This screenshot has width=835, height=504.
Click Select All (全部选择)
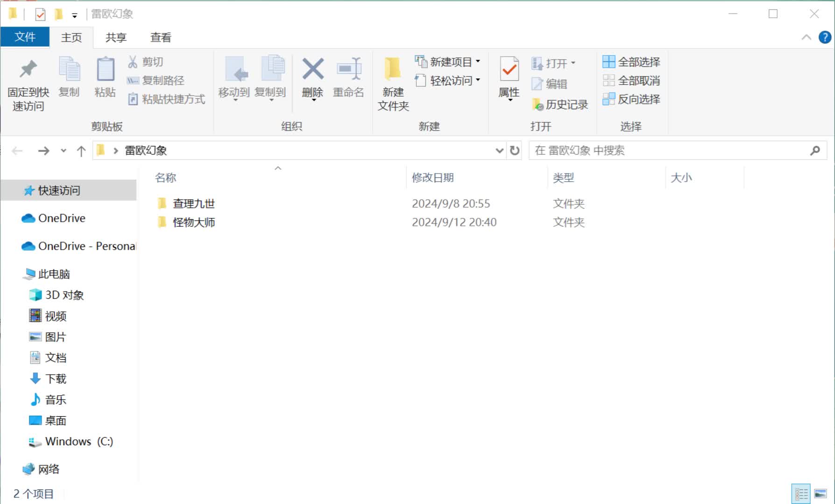(631, 62)
